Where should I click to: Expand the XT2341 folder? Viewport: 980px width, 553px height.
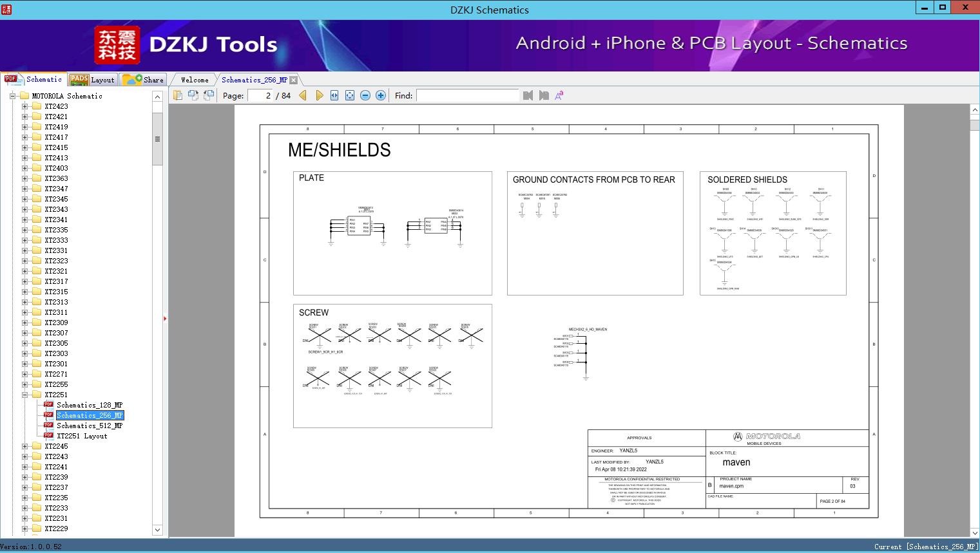(x=24, y=220)
